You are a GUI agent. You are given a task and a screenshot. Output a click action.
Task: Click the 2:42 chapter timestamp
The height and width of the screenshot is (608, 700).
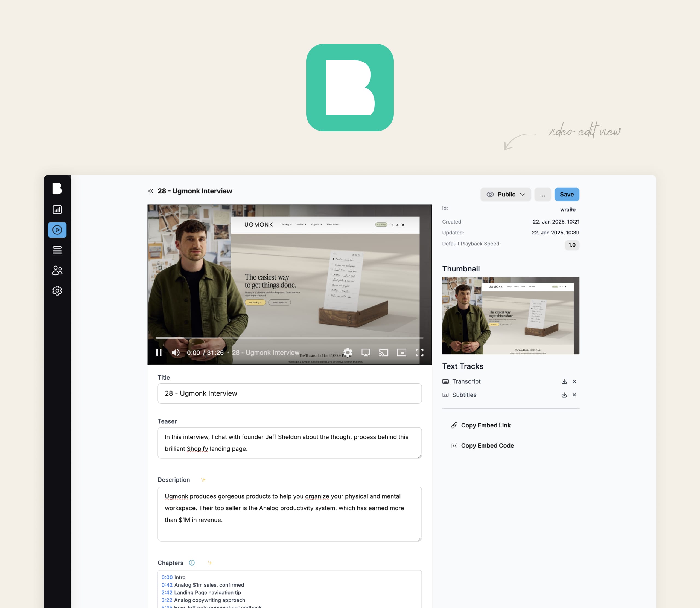point(167,593)
